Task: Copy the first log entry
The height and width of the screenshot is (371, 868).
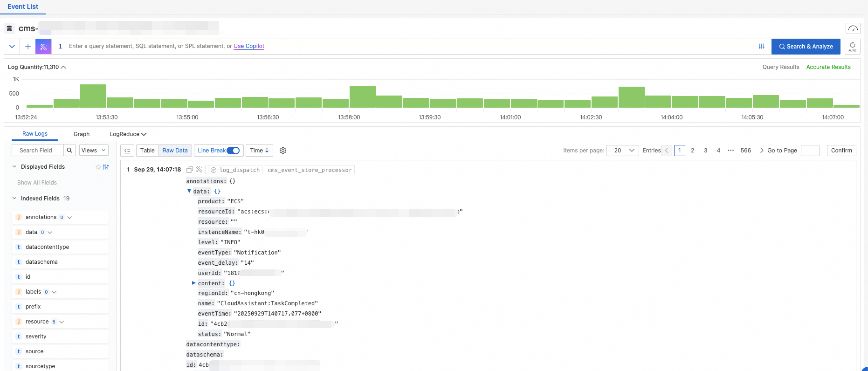Action: pyautogui.click(x=190, y=170)
